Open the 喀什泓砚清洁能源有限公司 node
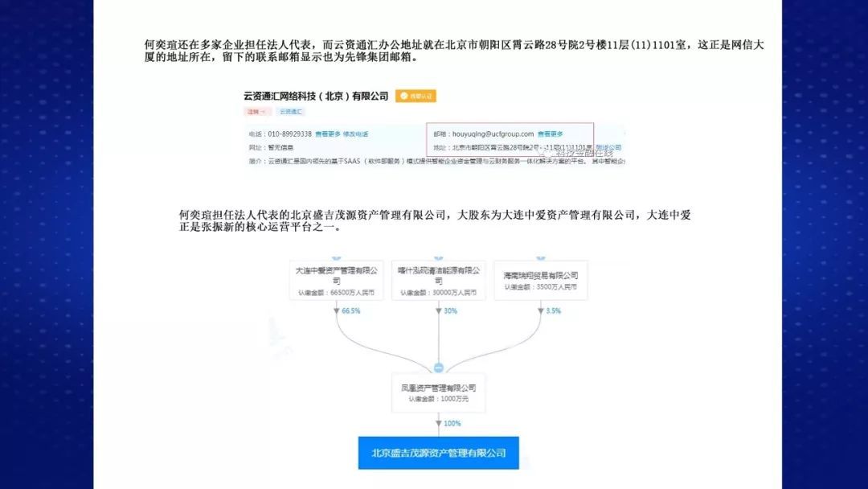 tap(439, 280)
